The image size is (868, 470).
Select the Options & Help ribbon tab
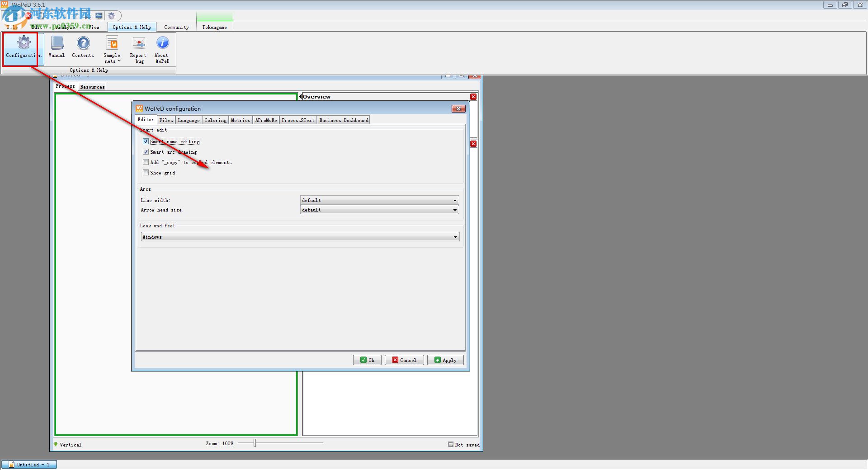coord(132,27)
